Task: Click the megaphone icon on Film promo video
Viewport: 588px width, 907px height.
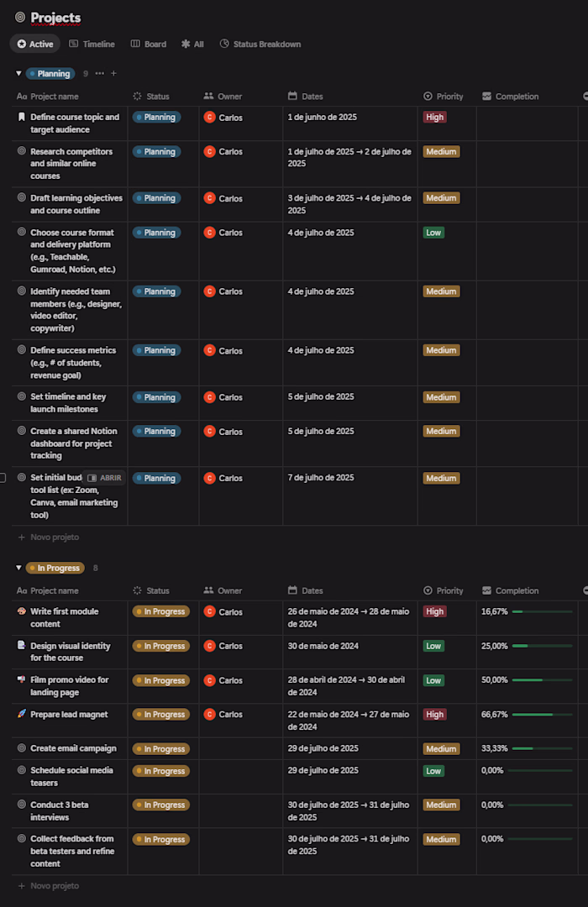Action: tap(22, 679)
